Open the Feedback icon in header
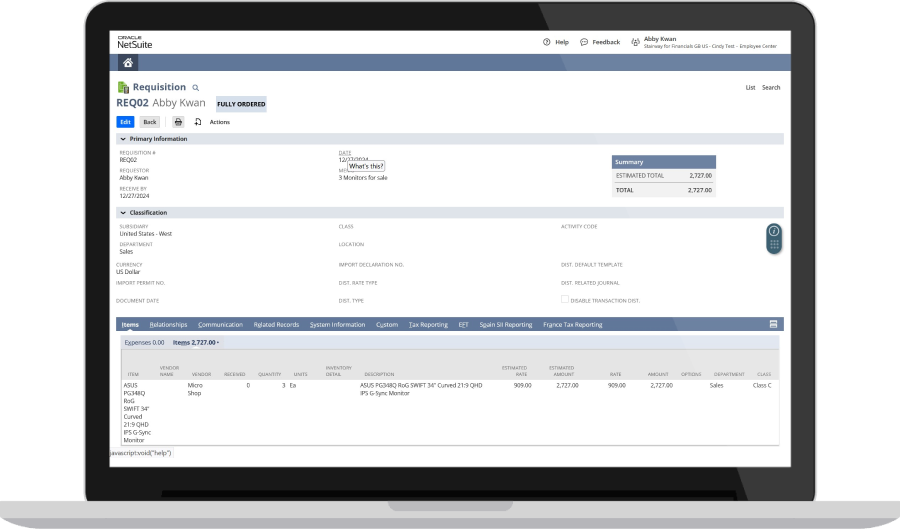The width and height of the screenshot is (900, 529). 584,42
